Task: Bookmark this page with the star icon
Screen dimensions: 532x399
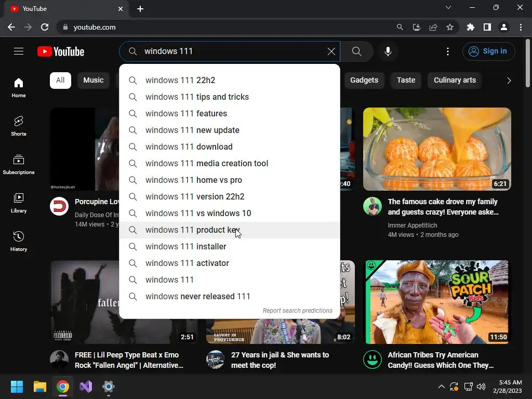Action: [449, 27]
